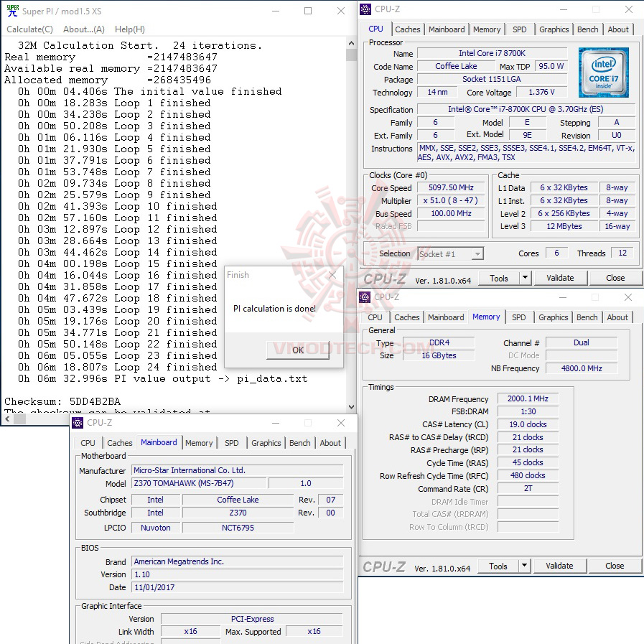Select the CPU tab in top CPU-Z window

coord(375,29)
